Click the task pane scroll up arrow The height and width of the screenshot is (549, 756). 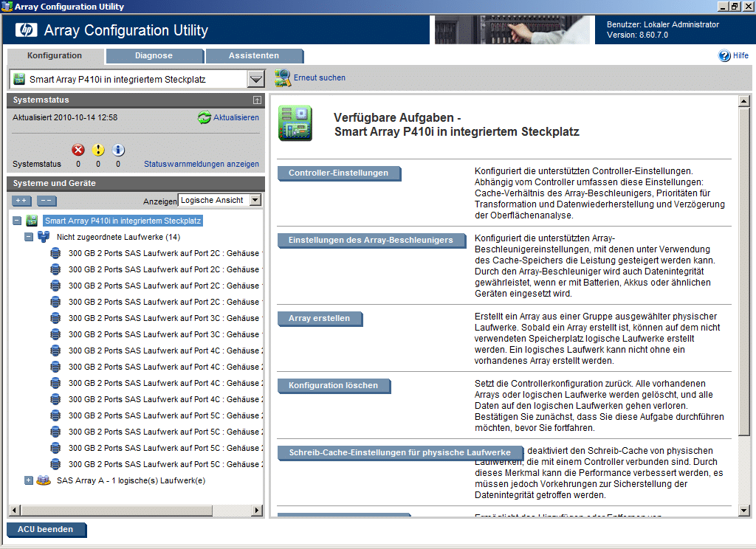pyautogui.click(x=744, y=101)
